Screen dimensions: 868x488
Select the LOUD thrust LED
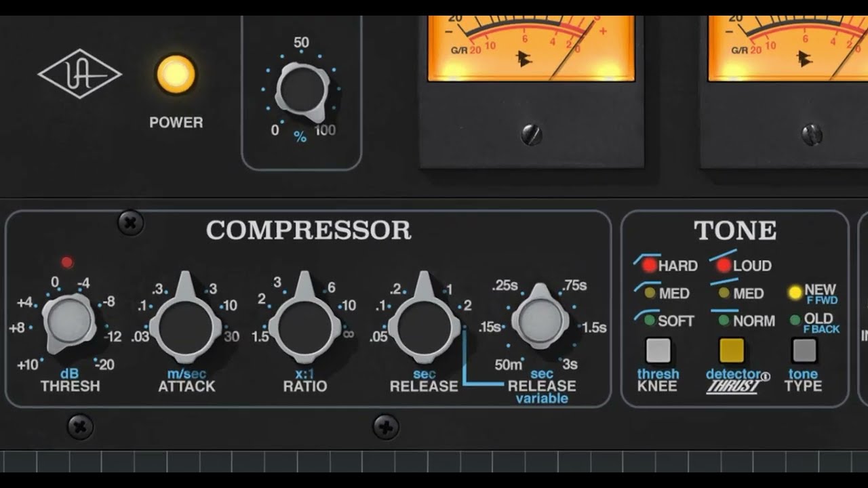(724, 265)
